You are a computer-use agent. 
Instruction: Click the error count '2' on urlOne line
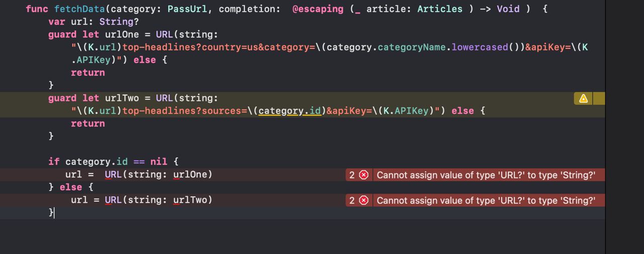pos(352,175)
